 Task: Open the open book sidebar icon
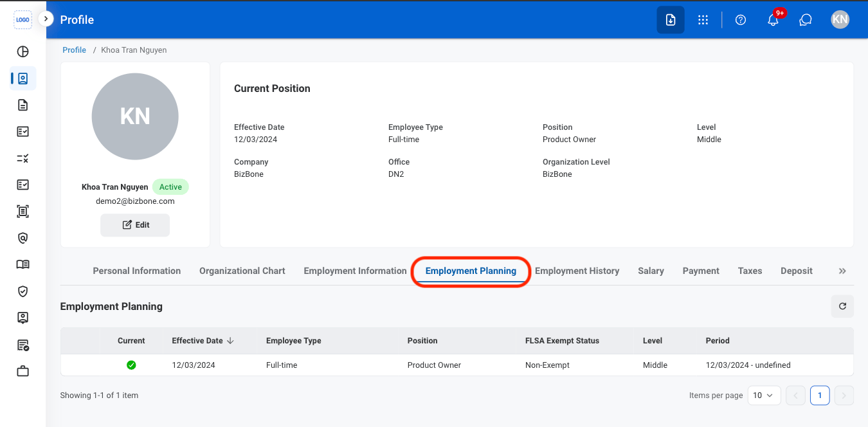(23, 264)
